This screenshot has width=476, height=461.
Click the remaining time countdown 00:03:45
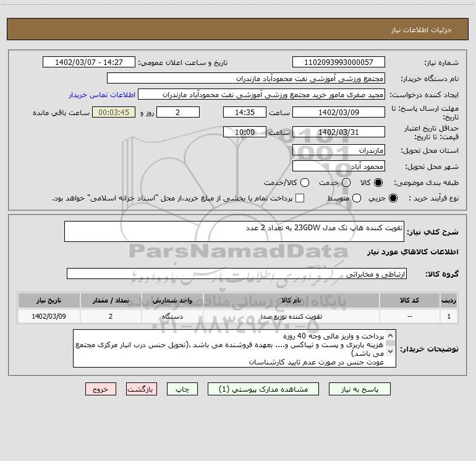tap(114, 113)
